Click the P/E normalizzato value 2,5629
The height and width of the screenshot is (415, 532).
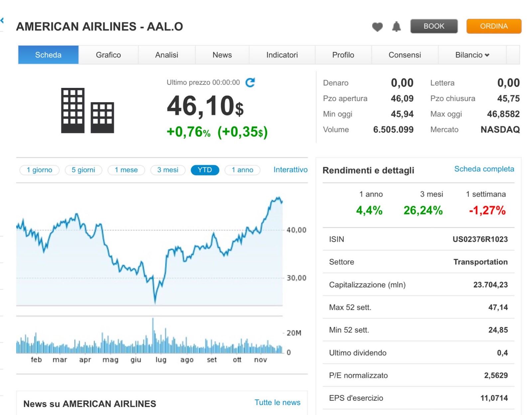[496, 376]
